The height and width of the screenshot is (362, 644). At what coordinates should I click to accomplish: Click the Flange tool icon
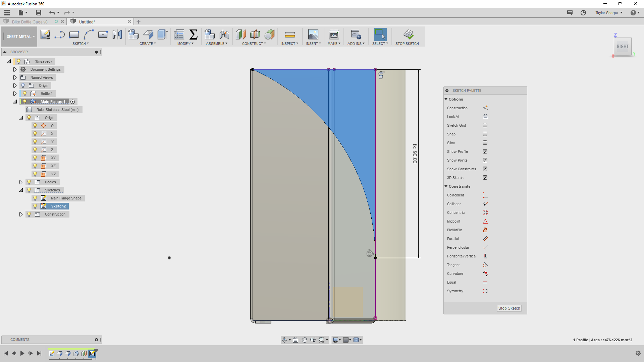coord(148,35)
